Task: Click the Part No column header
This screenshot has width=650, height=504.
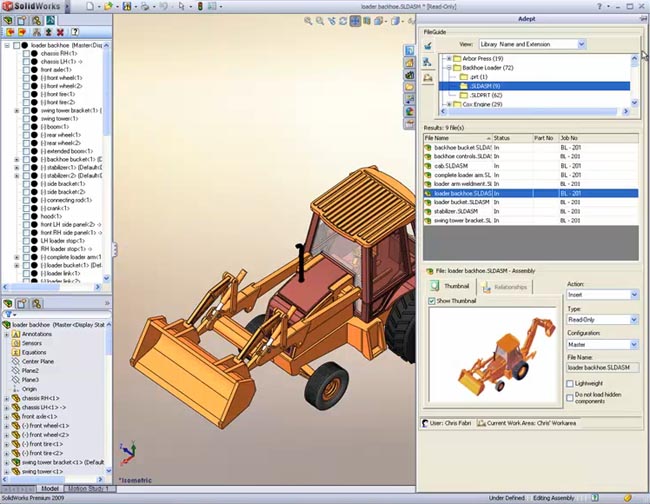Action: 544,138
